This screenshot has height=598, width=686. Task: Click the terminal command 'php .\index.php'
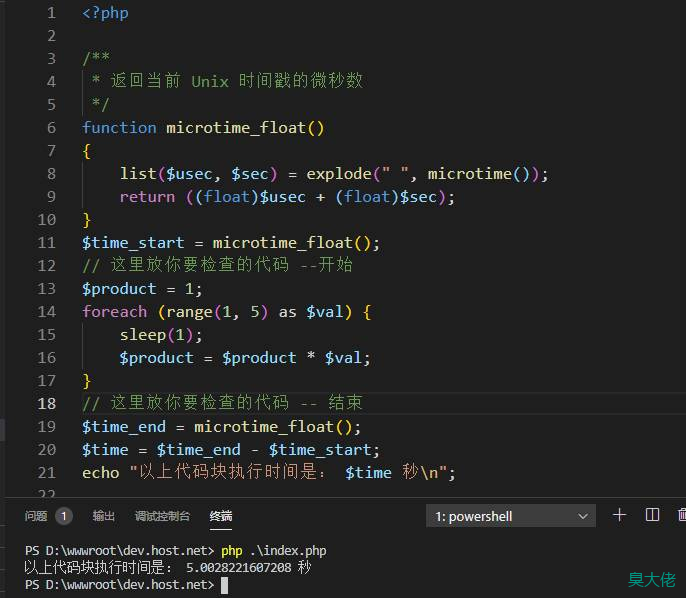[x=274, y=550]
